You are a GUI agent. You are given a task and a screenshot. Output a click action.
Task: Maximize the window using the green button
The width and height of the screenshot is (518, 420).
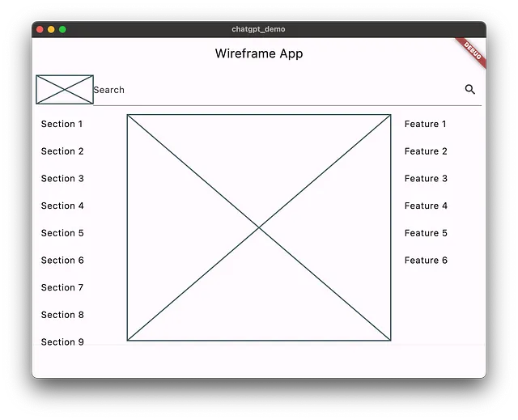[x=62, y=29]
